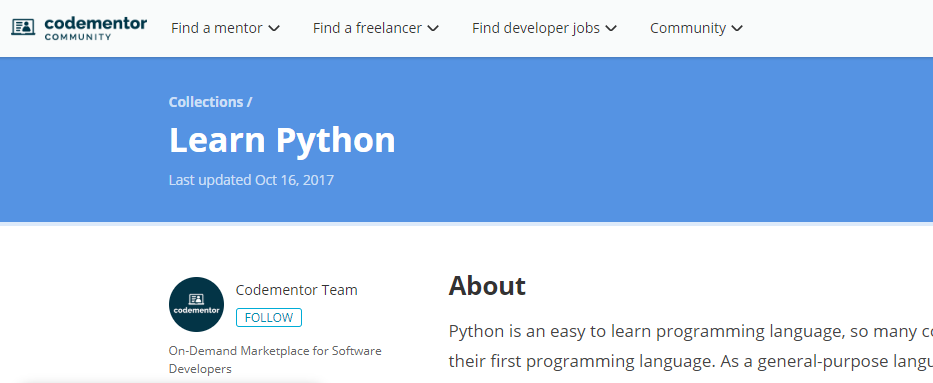Screen dimensions: 933x383
Task: Open the Codementor Team profile link
Action: (296, 290)
